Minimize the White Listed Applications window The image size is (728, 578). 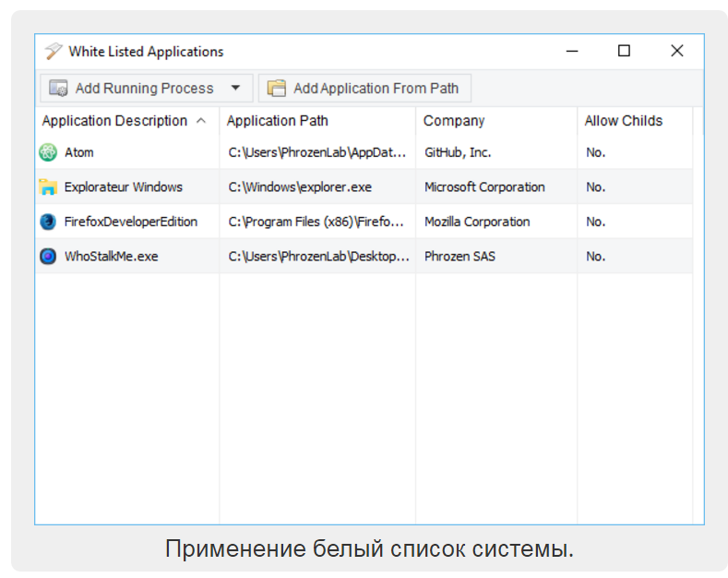572,51
